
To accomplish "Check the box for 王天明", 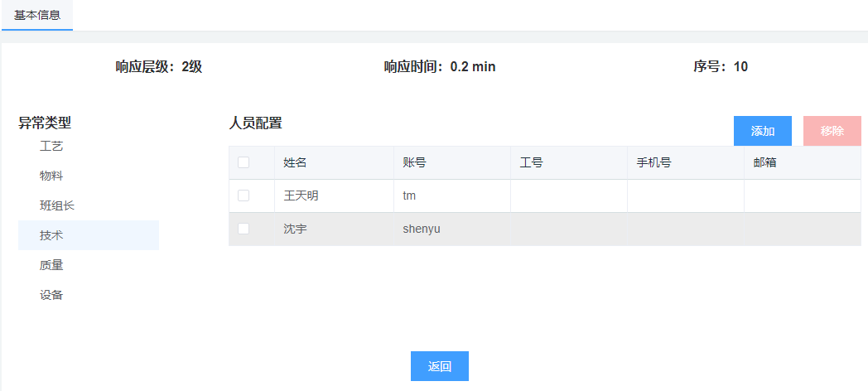I will coord(244,195).
